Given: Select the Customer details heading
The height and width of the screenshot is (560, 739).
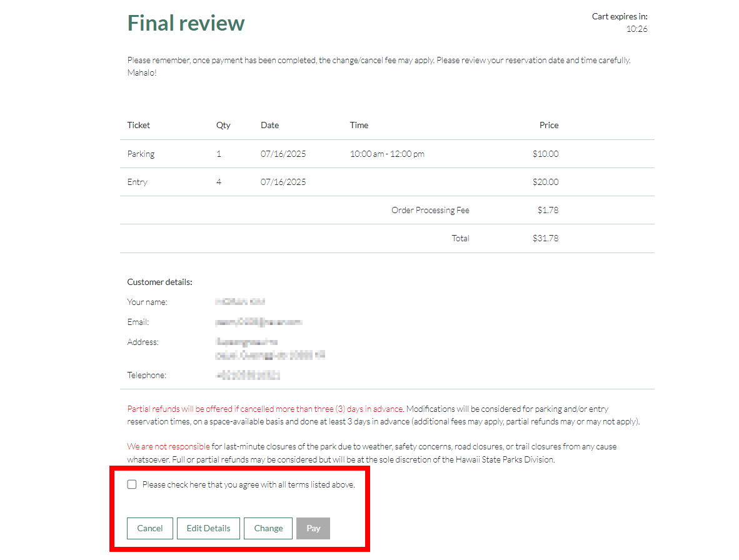Looking at the screenshot, I should pos(160,282).
